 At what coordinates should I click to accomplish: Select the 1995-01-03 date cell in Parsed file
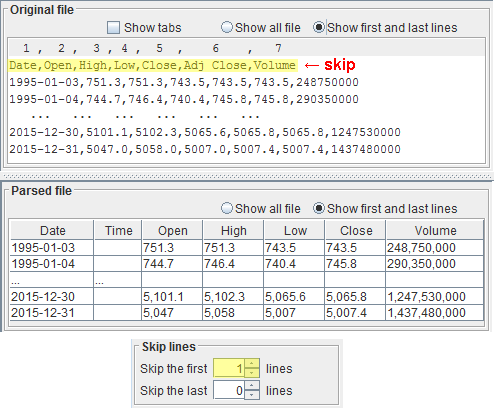coord(52,248)
